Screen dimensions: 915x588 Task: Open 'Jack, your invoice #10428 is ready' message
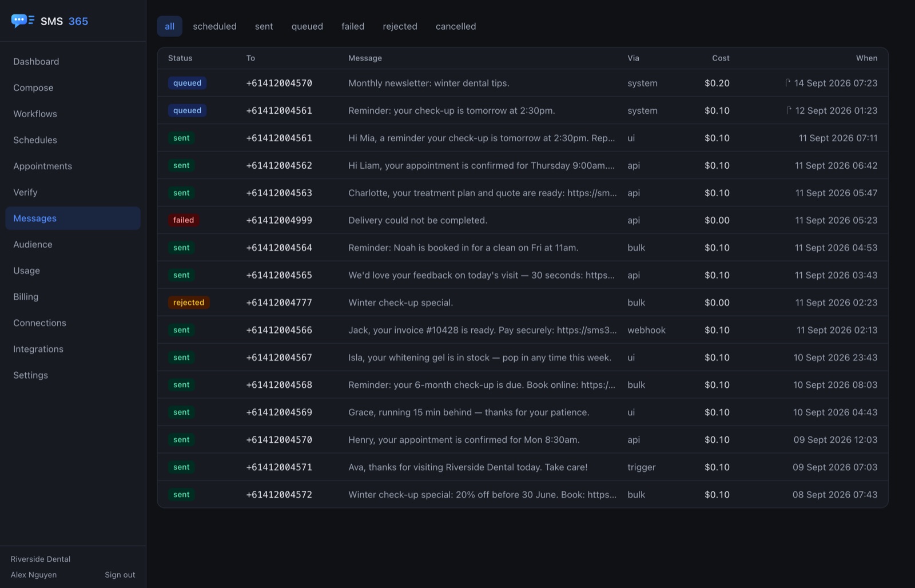coord(483,330)
